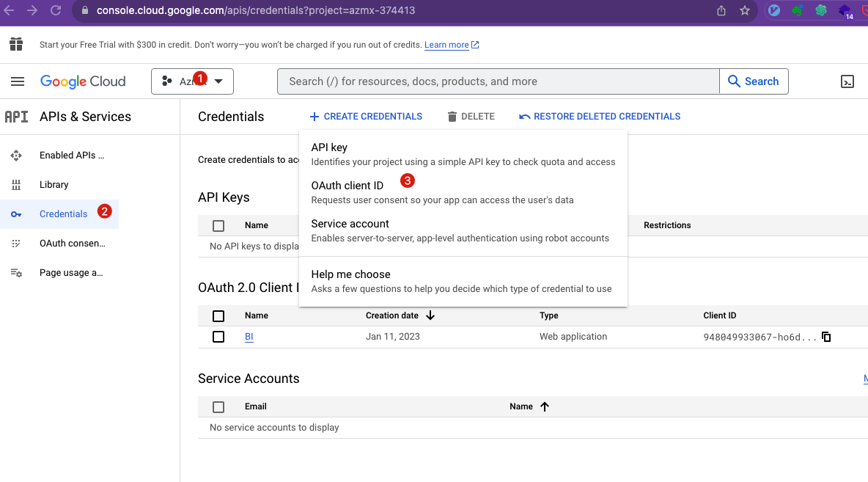The image size is (868, 482).
Task: Click the gift box free trial icon
Action: [16, 45]
